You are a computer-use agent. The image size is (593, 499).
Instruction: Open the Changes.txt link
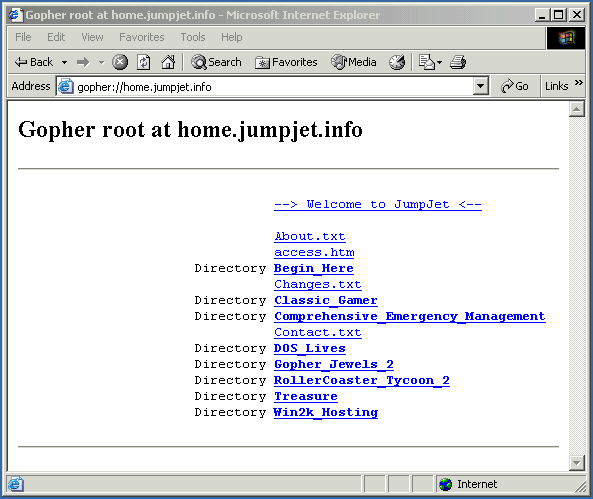[x=318, y=284]
